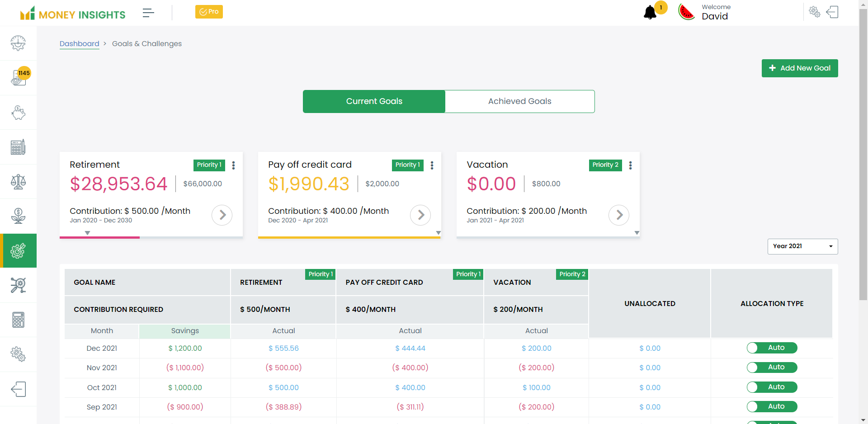
Task: Toggle Auto allocation for Dec 2021
Action: click(x=772, y=348)
